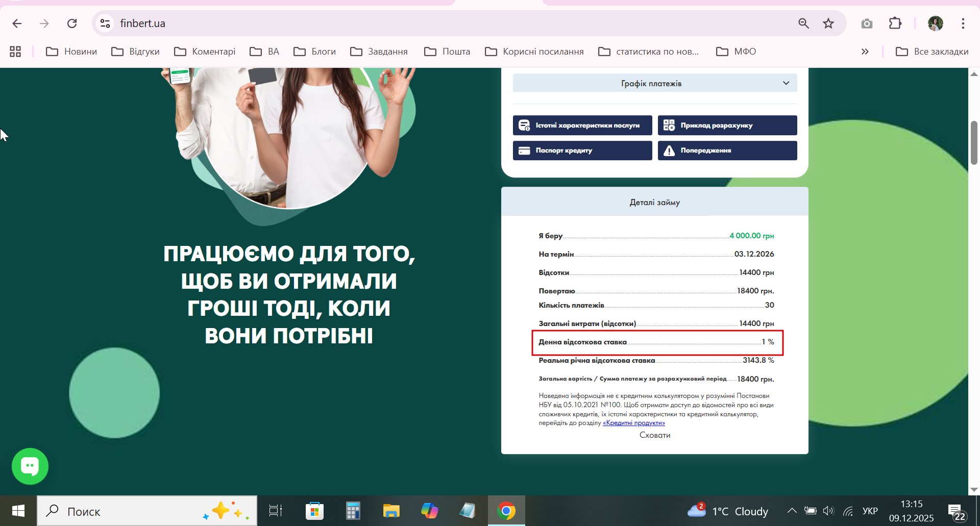Check the battery status icon in the tray

point(810,511)
